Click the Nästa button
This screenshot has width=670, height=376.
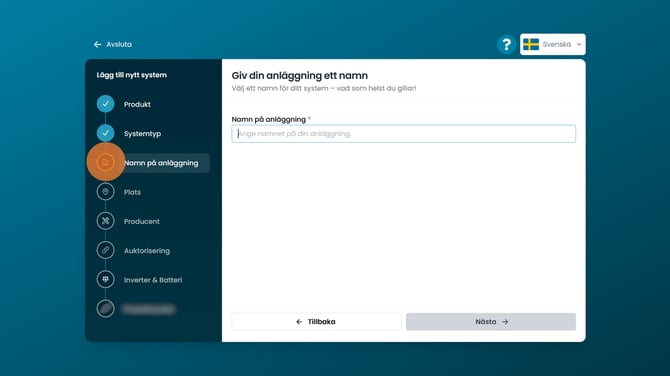[491, 322]
